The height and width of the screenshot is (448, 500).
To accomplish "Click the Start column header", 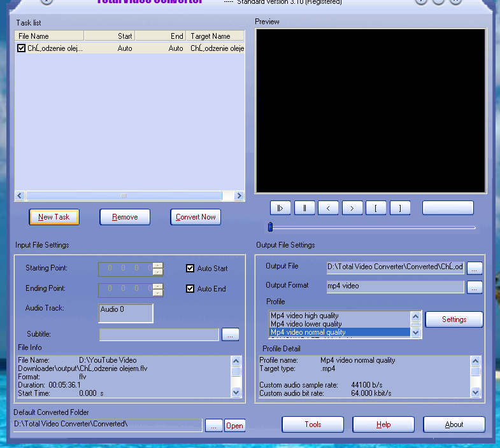I will 110,36.
